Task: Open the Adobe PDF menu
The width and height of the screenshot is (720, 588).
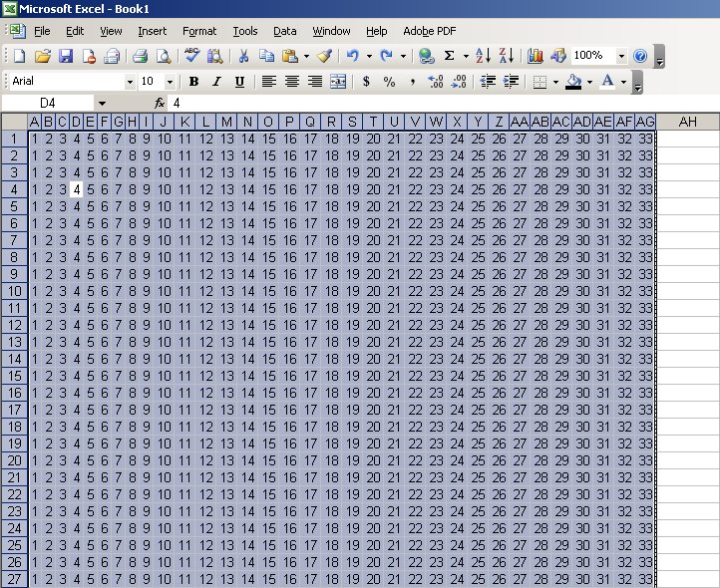Action: click(430, 31)
